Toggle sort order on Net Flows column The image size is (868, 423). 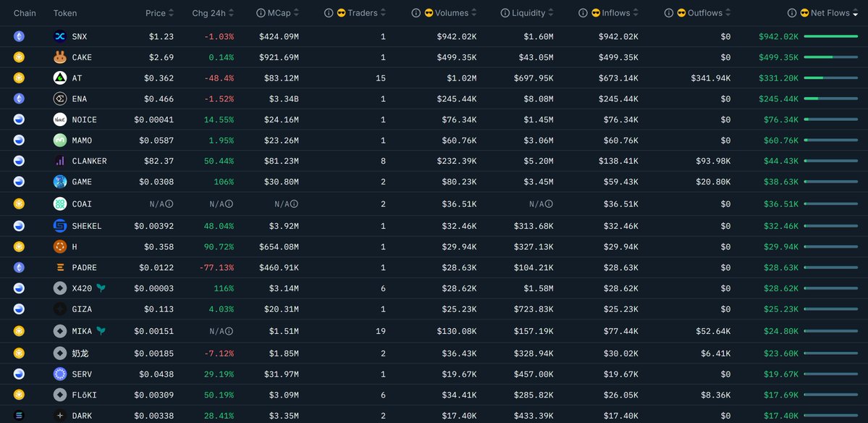pos(854,13)
